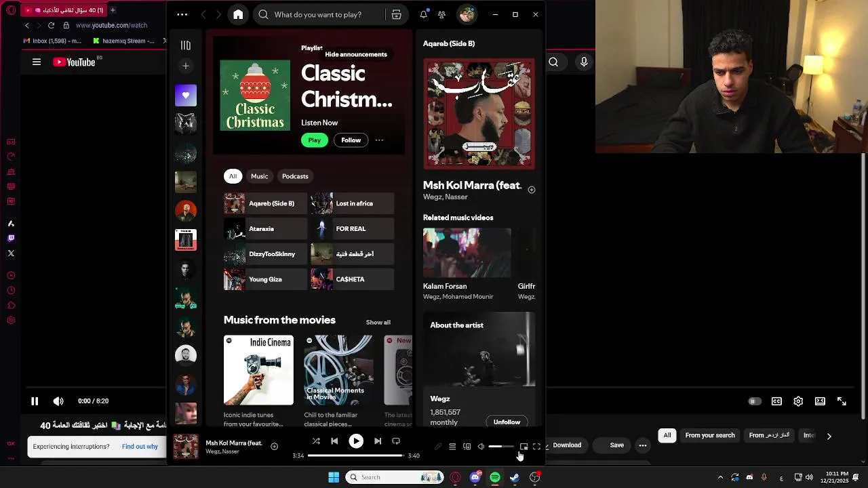Open Connect to a device
The image size is (868, 488).
467,447
